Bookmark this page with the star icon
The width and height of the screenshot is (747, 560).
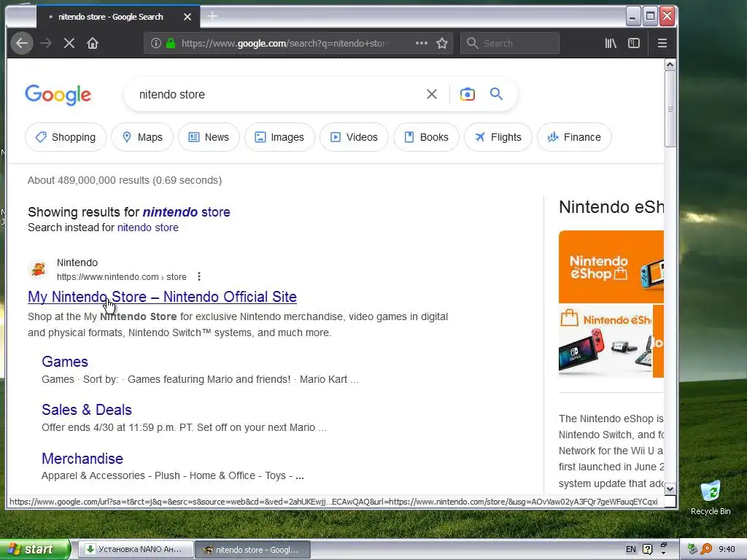(x=442, y=43)
